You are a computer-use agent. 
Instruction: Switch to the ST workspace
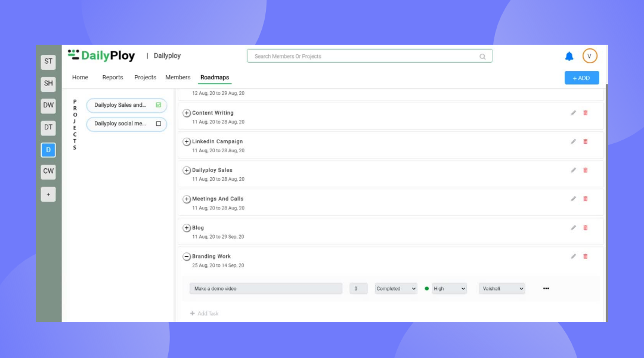click(x=48, y=61)
